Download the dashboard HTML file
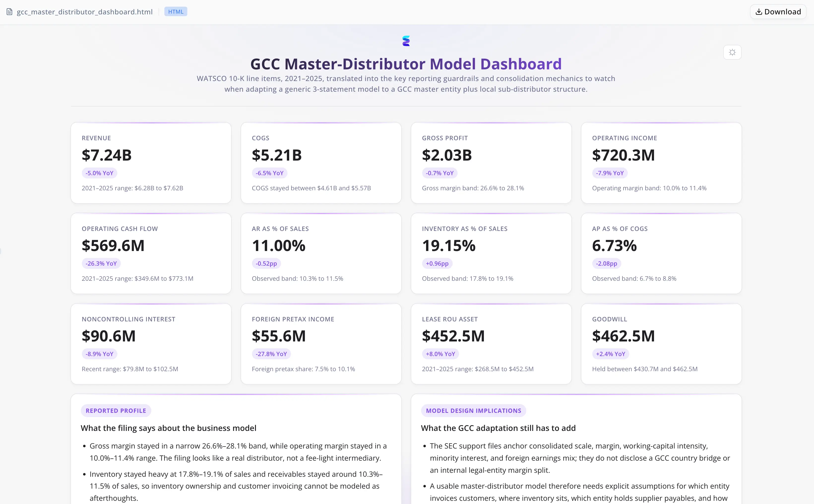This screenshot has width=814, height=504. 778,12
